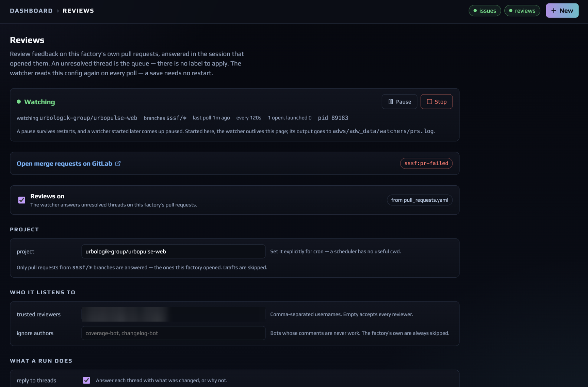
Task: Click the WHAT A RUN DOES heading
Action: pyautogui.click(x=41, y=361)
